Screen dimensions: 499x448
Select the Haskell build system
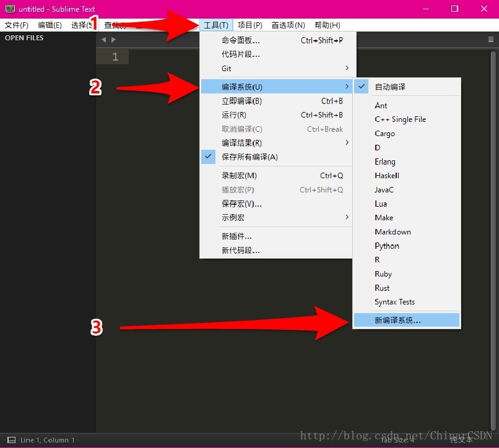tap(407, 176)
